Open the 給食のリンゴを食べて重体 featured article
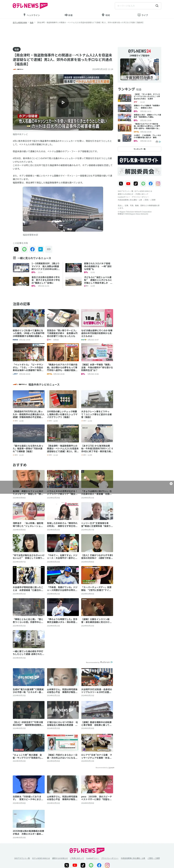The image size is (174, 868). [29, 325]
